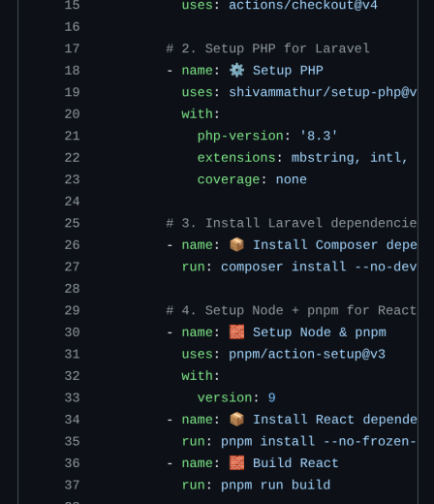Click the 'coverage' value none
Image resolution: width=434 pixels, height=504 pixels.
tap(292, 179)
